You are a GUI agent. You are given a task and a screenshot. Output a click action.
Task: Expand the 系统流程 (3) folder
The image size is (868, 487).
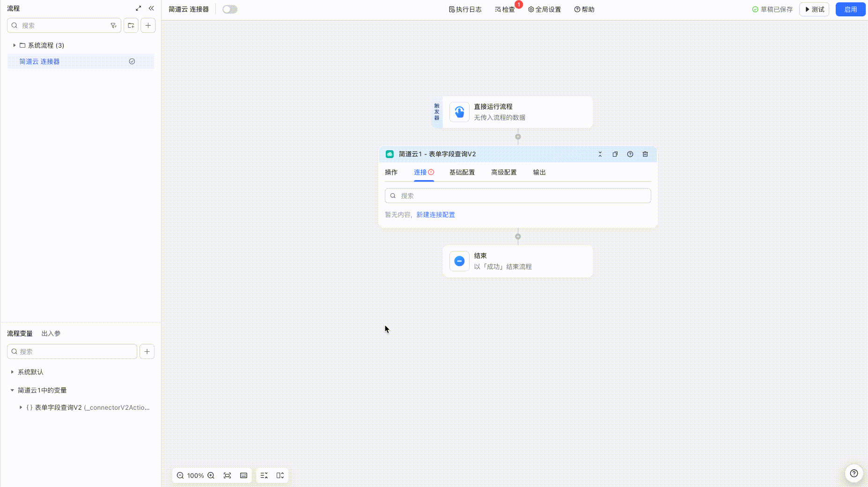pyautogui.click(x=15, y=45)
